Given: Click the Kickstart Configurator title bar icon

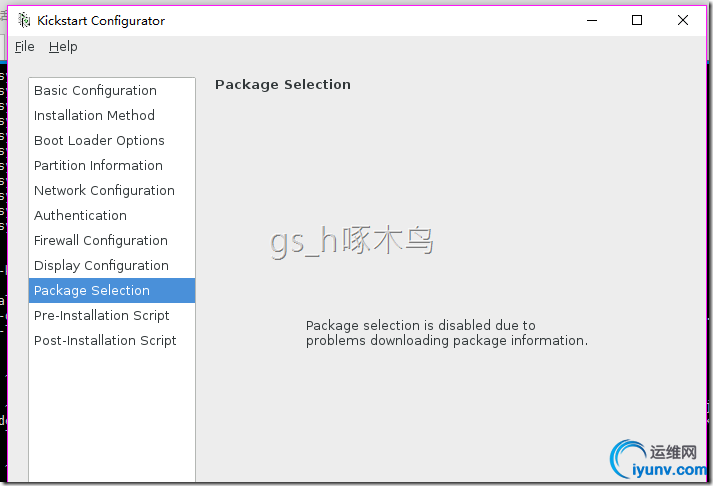Looking at the screenshot, I should [x=24, y=20].
